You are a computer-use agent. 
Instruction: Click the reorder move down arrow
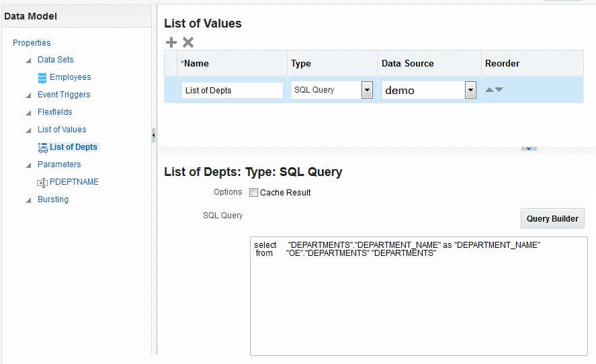click(499, 90)
